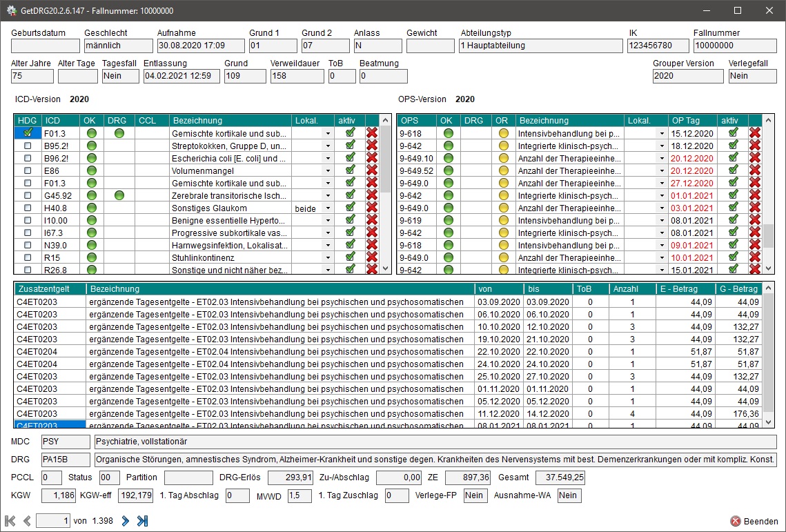786x532 pixels.
Task: Click the 'Zusatzentgelt' column header
Action: [50, 289]
